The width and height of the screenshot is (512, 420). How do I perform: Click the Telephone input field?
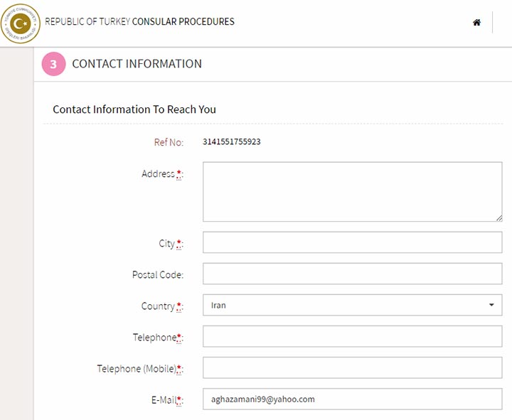pos(352,336)
